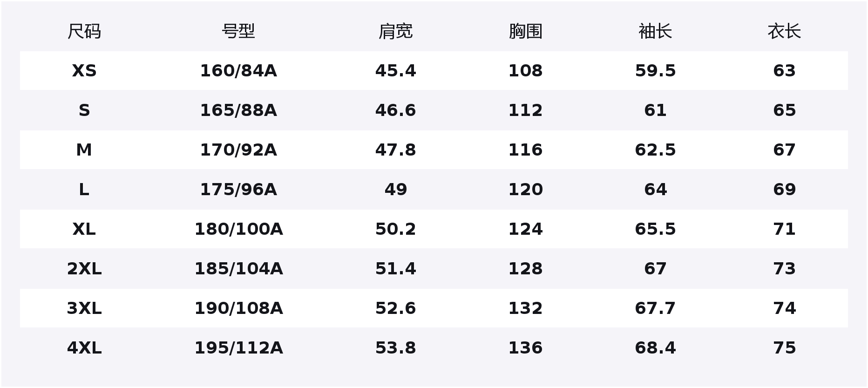Screen dimensions: 868x388
Task: Select the 3XL size row label
Action: point(84,308)
